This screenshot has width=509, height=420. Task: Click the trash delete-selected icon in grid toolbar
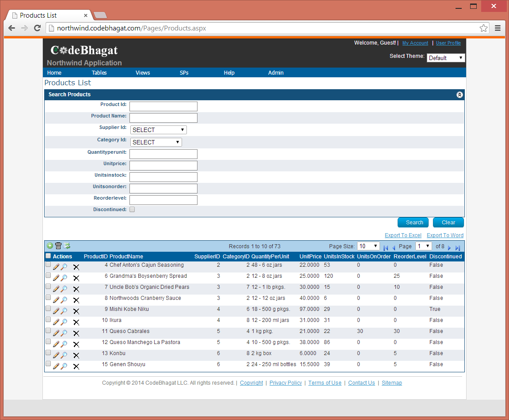(58, 246)
